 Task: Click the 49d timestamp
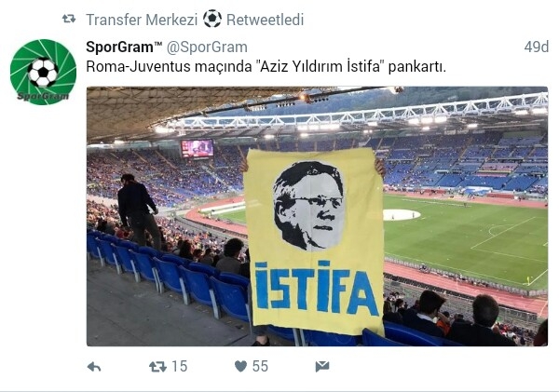pos(537,47)
